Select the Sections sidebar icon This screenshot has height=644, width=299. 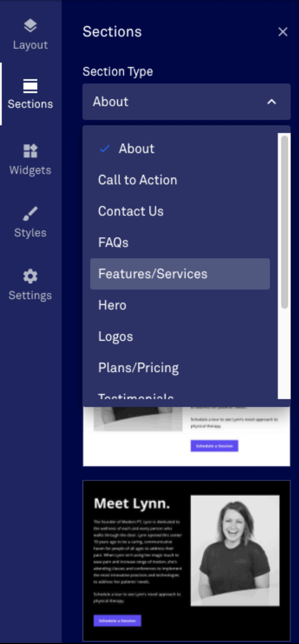coord(30,86)
